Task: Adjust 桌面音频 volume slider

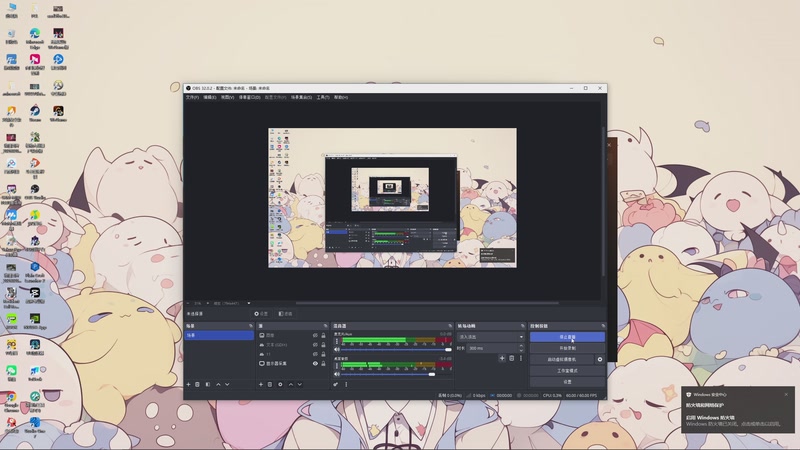Action: [396, 374]
